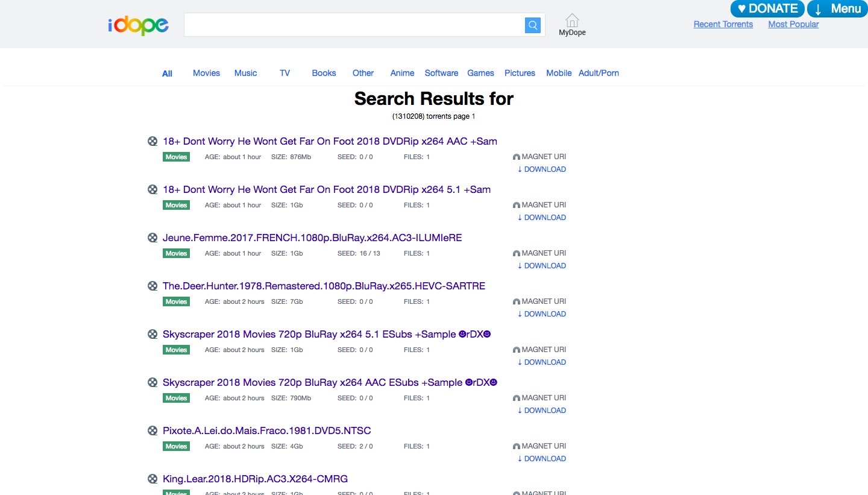Image resolution: width=868 pixels, height=495 pixels.
Task: Expand the Menu dropdown at top right
Action: pyautogui.click(x=837, y=8)
